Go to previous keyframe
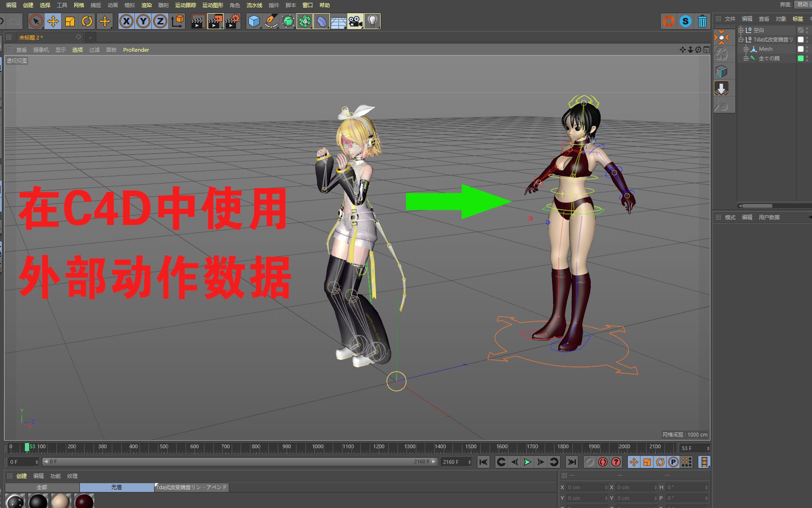 click(501, 462)
